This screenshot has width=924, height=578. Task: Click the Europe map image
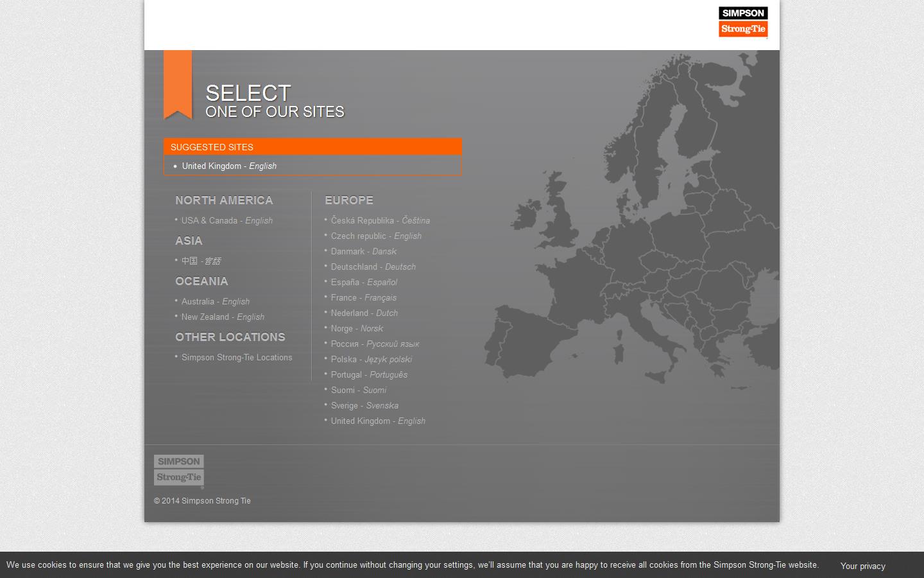642,244
